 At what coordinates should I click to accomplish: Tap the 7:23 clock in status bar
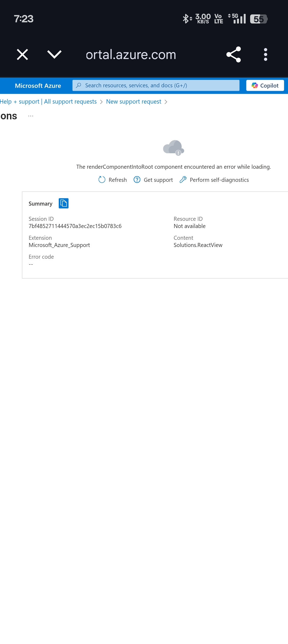(x=24, y=19)
